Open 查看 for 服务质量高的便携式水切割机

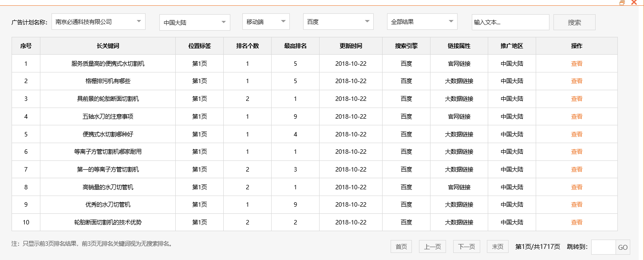576,63
